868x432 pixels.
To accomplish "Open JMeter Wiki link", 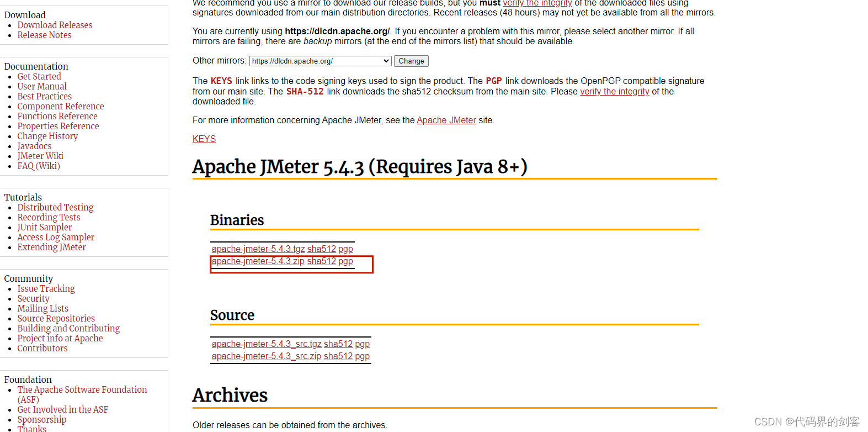I will point(40,156).
